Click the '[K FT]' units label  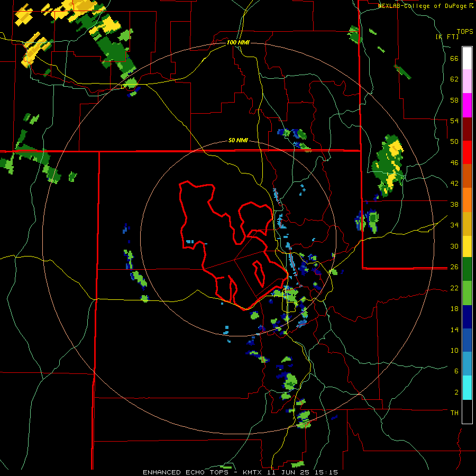447,36
